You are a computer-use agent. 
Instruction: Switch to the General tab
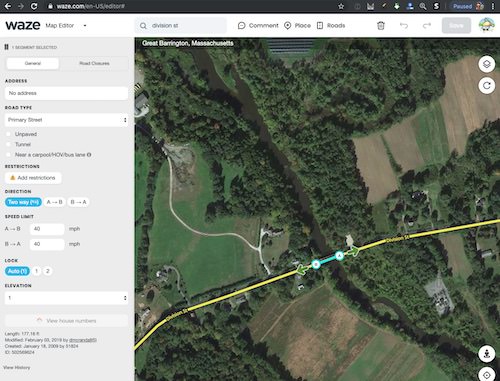[x=33, y=63]
